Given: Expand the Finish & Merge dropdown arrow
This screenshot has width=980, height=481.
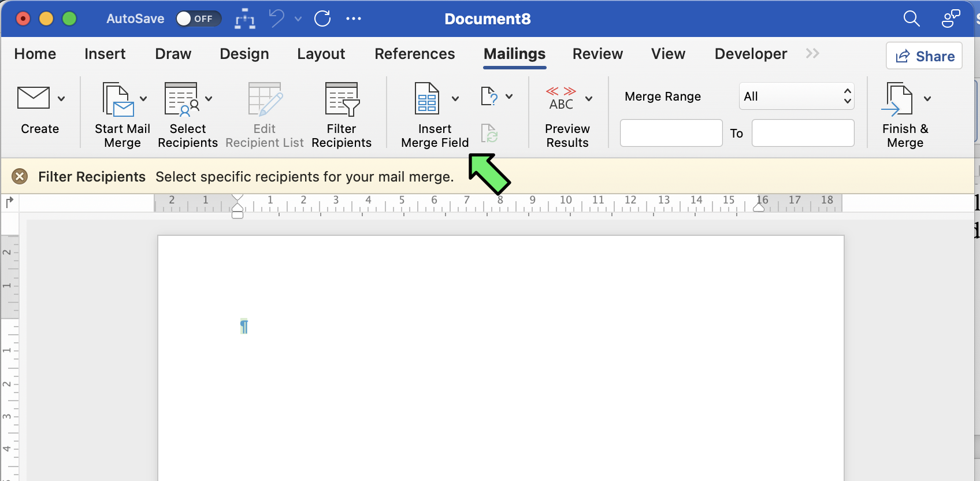Looking at the screenshot, I should (927, 98).
